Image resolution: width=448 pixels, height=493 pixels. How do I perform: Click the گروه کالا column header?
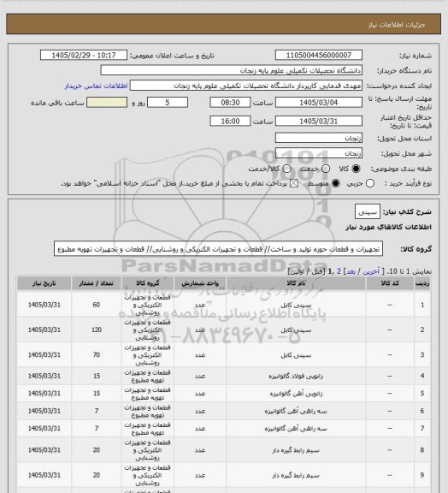(x=147, y=283)
